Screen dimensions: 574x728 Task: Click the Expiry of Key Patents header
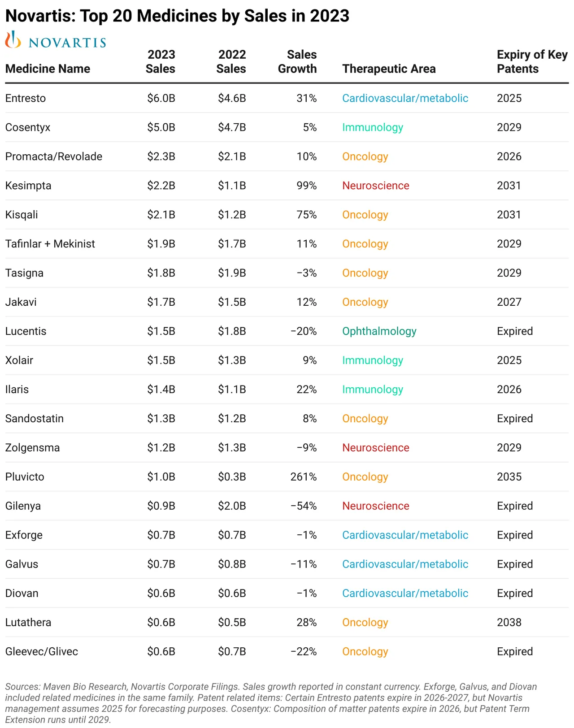(532, 61)
